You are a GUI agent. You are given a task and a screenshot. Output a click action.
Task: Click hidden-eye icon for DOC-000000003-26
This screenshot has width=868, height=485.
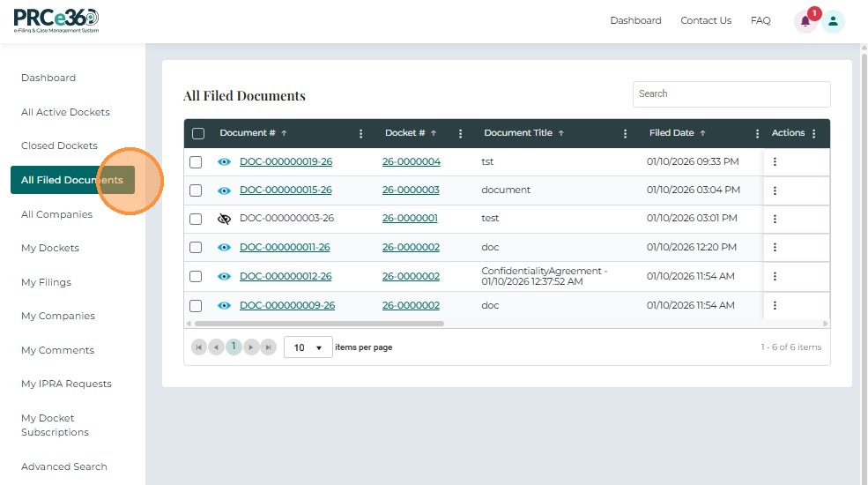pos(224,219)
